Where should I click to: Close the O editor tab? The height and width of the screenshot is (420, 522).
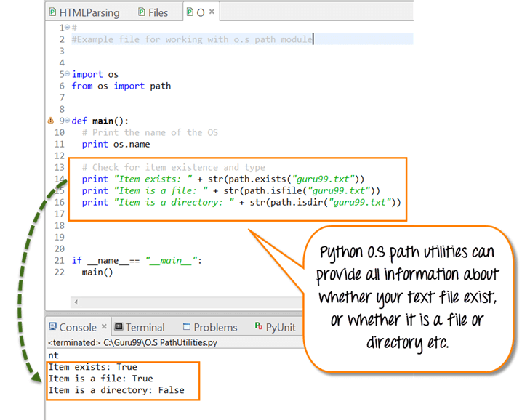212,12
